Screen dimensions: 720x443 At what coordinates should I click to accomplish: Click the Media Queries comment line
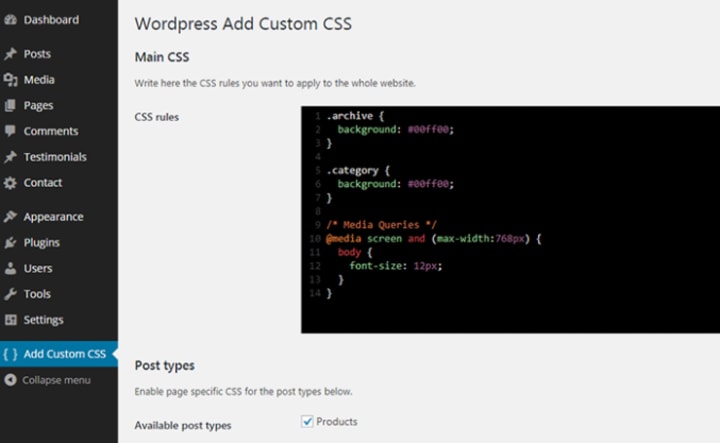coord(381,225)
